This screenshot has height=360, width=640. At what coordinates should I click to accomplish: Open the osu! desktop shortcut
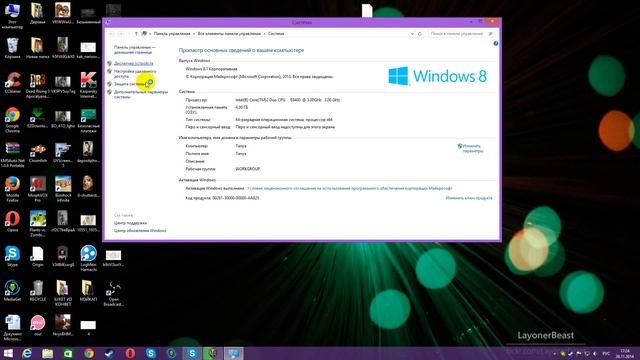point(38,326)
